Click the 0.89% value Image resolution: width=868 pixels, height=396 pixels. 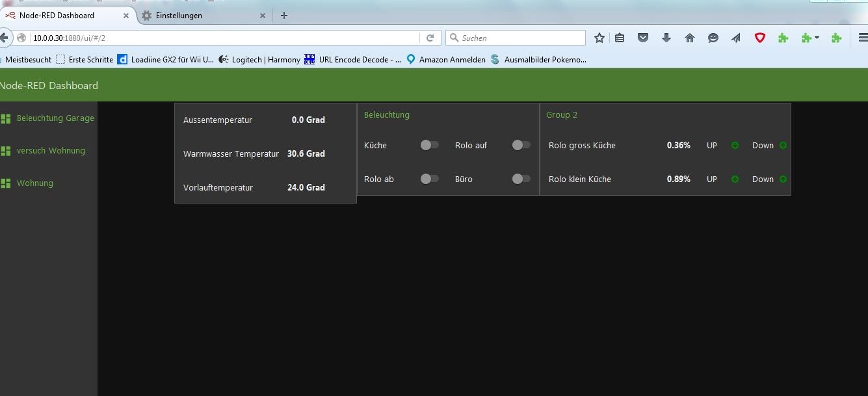click(x=679, y=179)
